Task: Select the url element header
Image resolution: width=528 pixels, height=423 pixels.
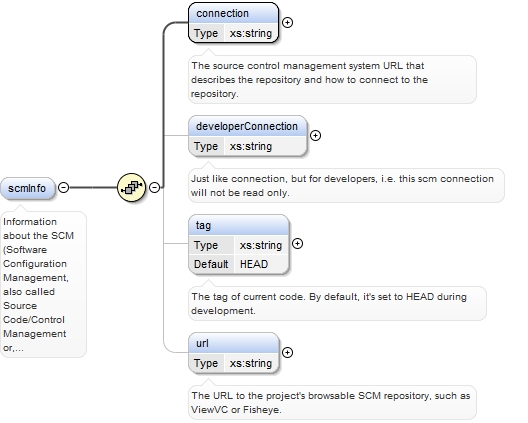Action: 234,344
